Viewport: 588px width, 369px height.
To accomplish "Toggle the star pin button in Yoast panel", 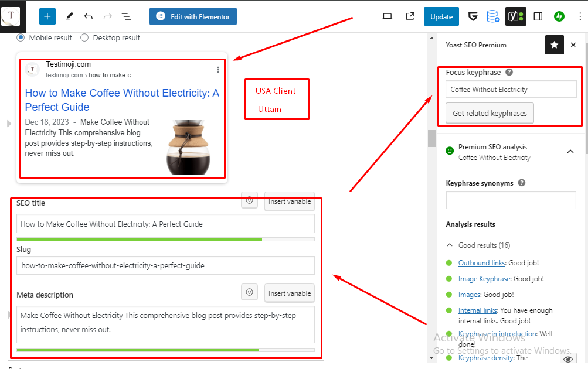I will click(x=554, y=45).
